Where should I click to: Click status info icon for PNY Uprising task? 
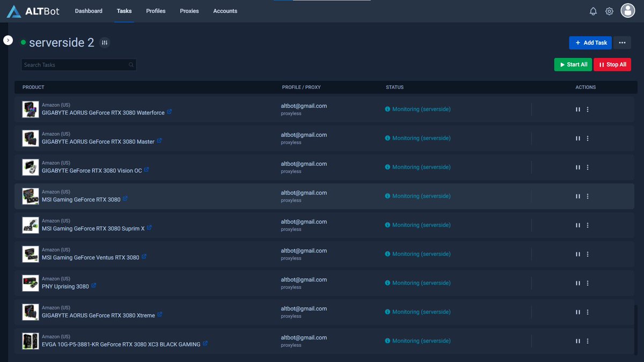click(387, 283)
